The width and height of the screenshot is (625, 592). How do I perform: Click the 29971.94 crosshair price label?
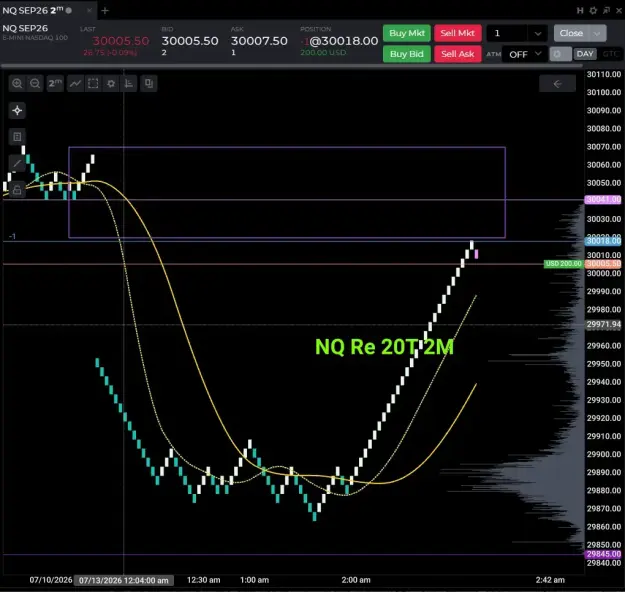click(603, 324)
